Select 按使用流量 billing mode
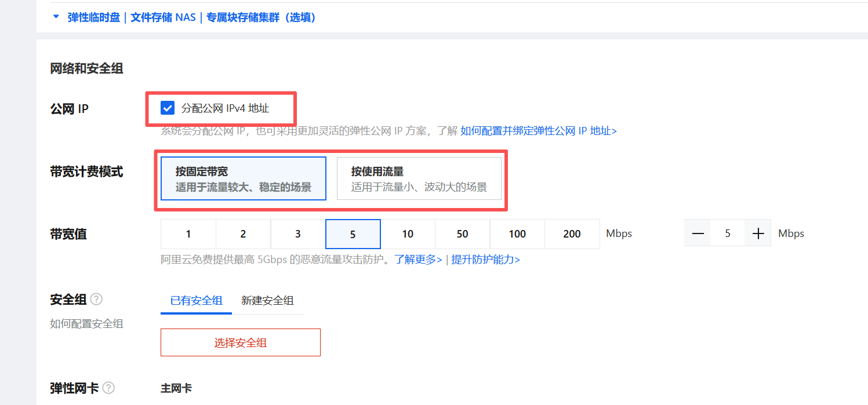Viewport: 868px width, 405px height. pyautogui.click(x=419, y=178)
